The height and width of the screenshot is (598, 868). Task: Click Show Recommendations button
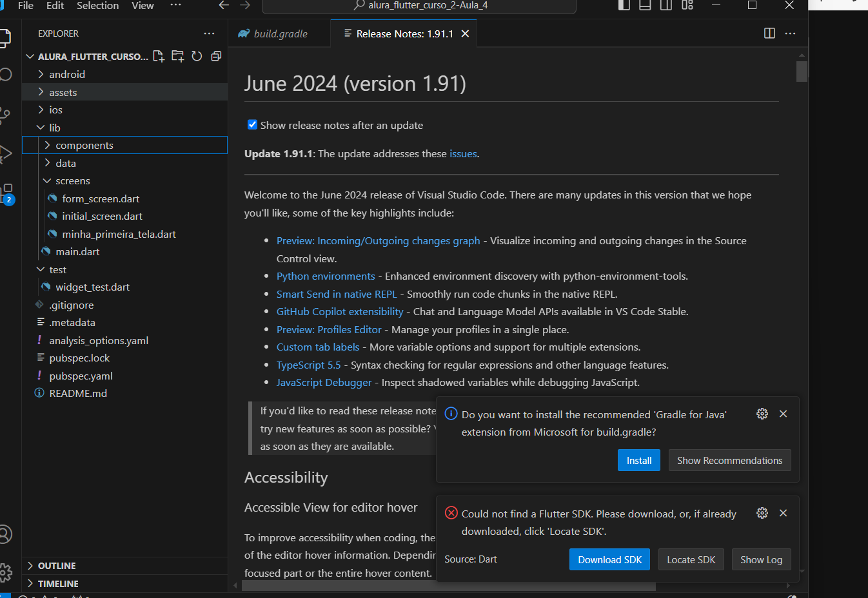[729, 460]
